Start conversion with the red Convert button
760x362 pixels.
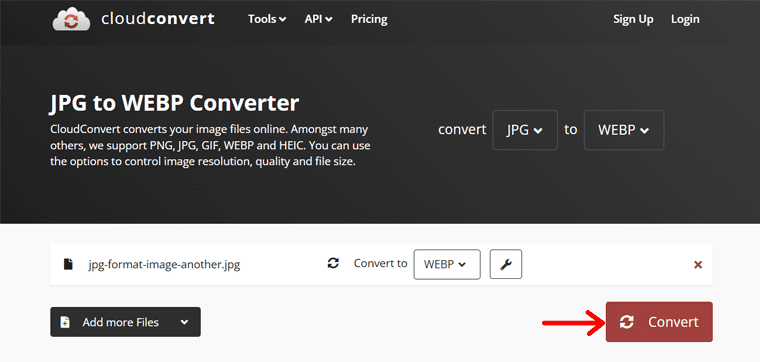(659, 322)
